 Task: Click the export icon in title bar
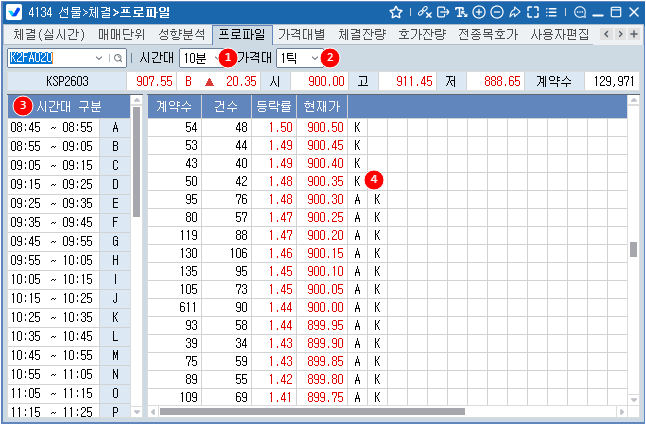click(443, 11)
